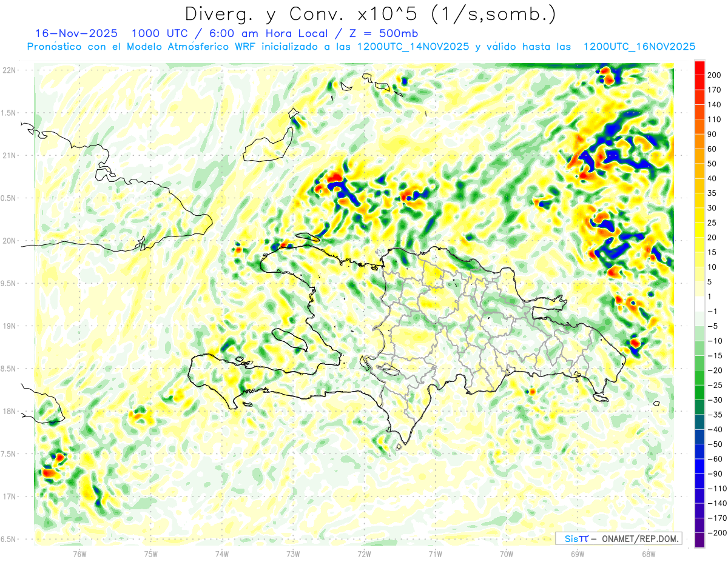Click "1200UTC_14NOV2025" initialization time text
The height and width of the screenshot is (562, 728).
click(x=413, y=47)
